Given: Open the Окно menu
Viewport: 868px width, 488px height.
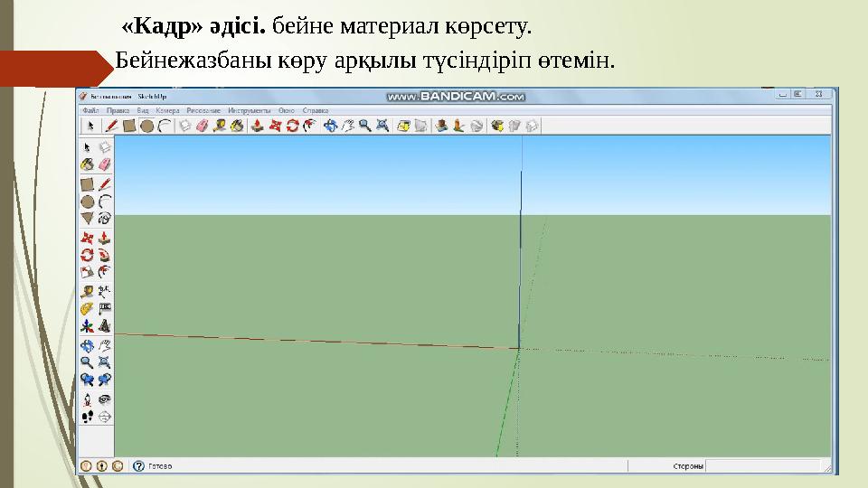Looking at the screenshot, I should coord(287,110).
